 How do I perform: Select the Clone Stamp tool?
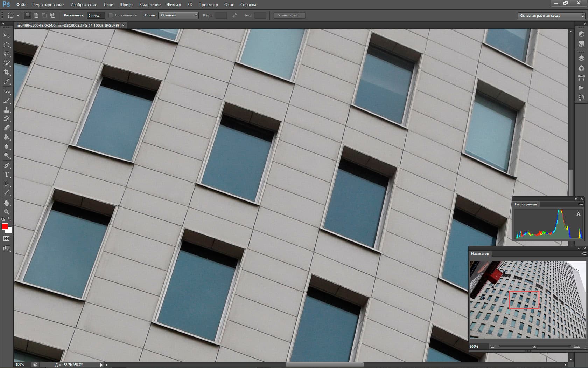click(7, 110)
